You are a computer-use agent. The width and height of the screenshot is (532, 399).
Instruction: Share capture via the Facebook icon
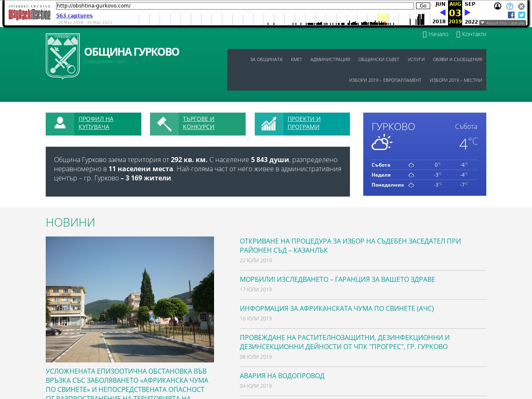pos(511,15)
